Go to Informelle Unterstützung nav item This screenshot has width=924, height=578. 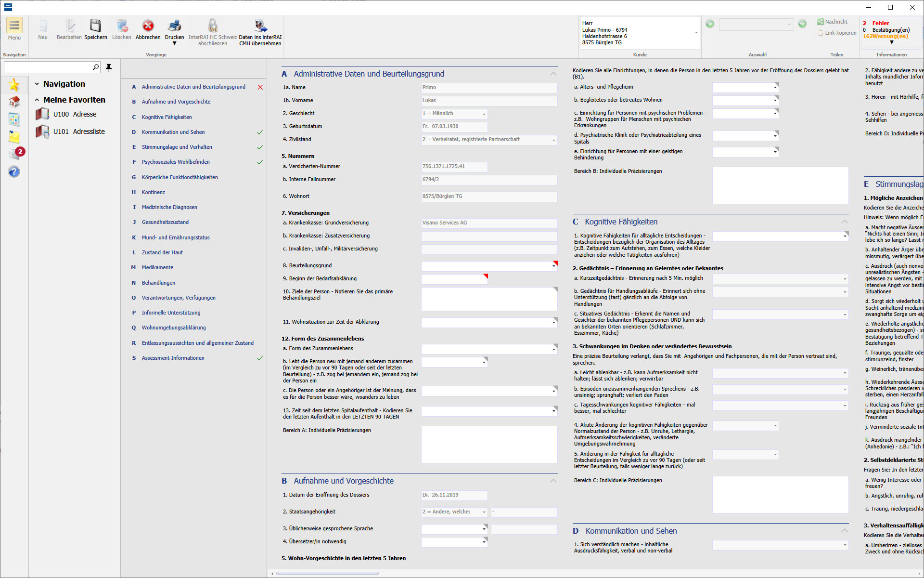tap(171, 313)
